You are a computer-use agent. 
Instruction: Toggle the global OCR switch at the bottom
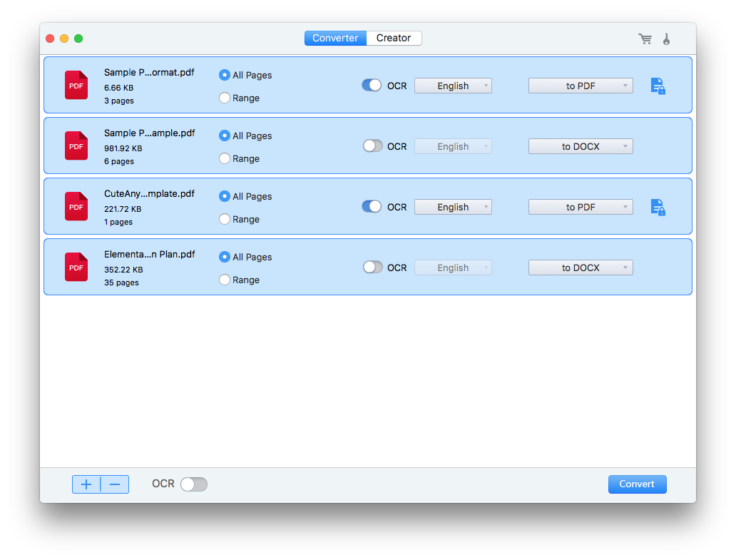(x=193, y=484)
